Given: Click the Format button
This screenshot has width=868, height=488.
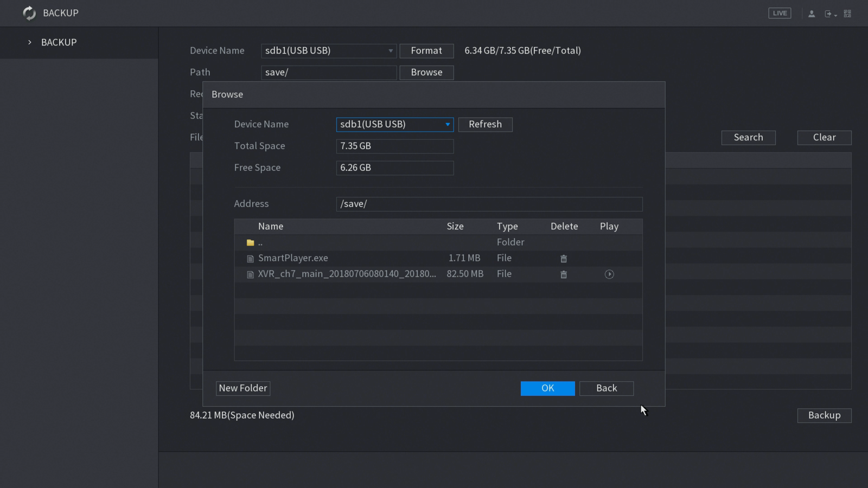Looking at the screenshot, I should coord(426,51).
